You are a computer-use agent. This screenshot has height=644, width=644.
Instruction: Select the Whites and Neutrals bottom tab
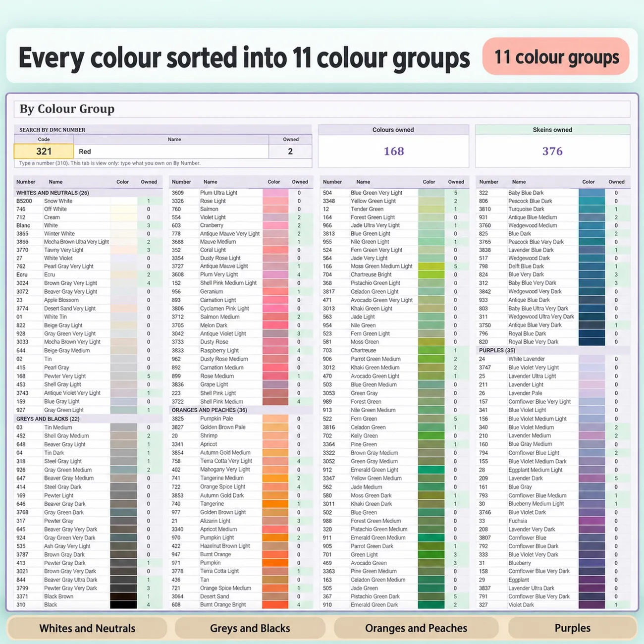tap(87, 628)
